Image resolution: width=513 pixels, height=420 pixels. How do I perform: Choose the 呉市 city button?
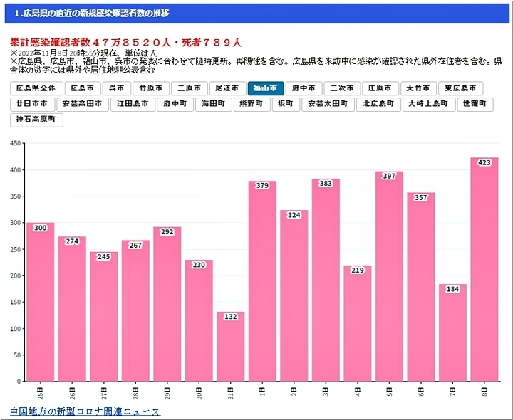coord(117,89)
